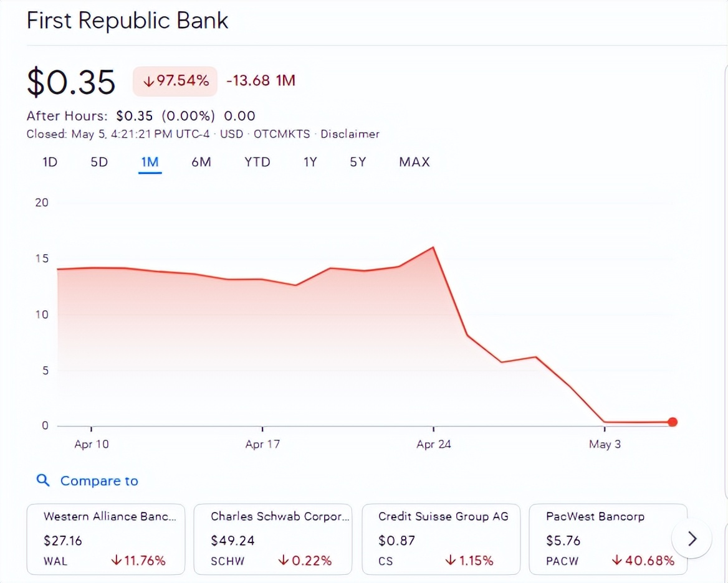Image resolution: width=728 pixels, height=583 pixels.
Task: Click the red endpoint dot on chart
Action: [672, 422]
